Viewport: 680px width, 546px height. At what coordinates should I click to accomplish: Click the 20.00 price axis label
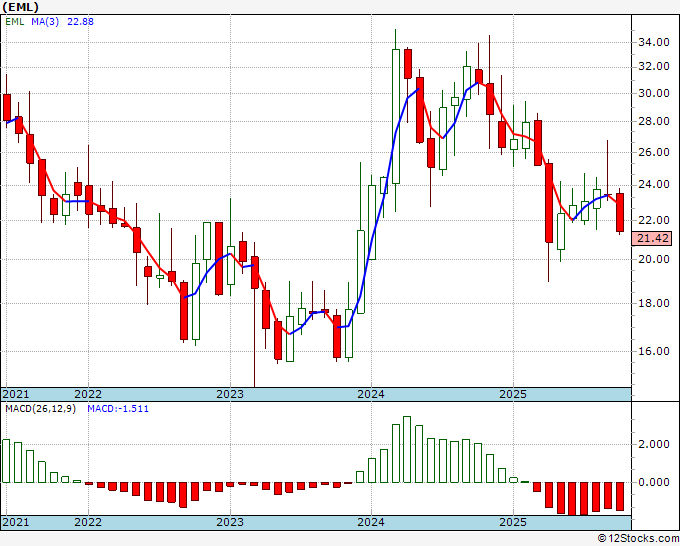point(653,259)
